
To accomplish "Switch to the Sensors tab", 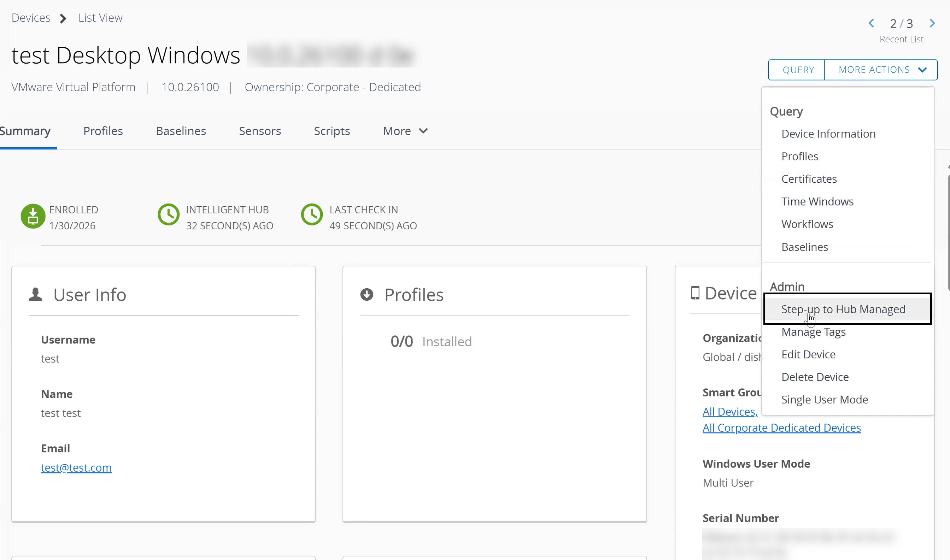I will click(x=260, y=131).
